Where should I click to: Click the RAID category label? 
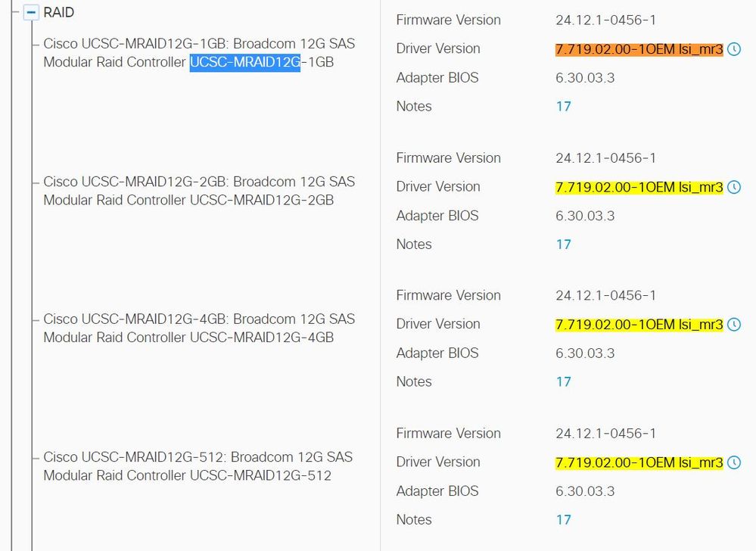[x=58, y=13]
